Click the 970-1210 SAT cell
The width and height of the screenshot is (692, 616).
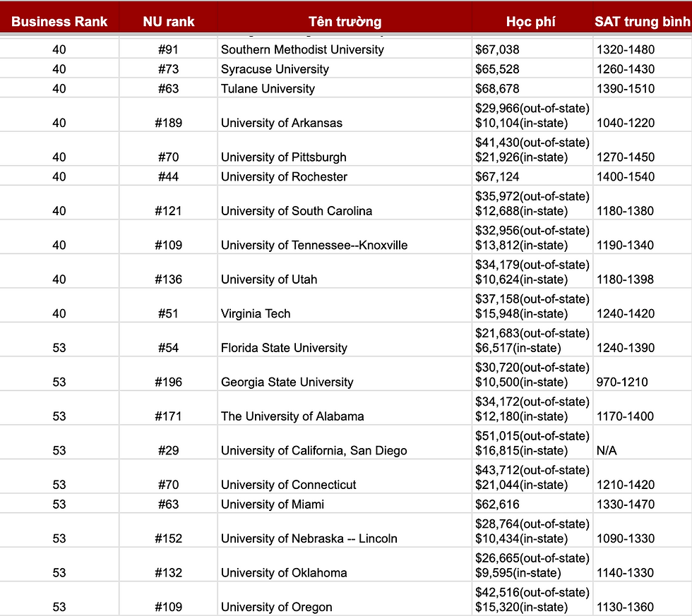pyautogui.click(x=643, y=374)
